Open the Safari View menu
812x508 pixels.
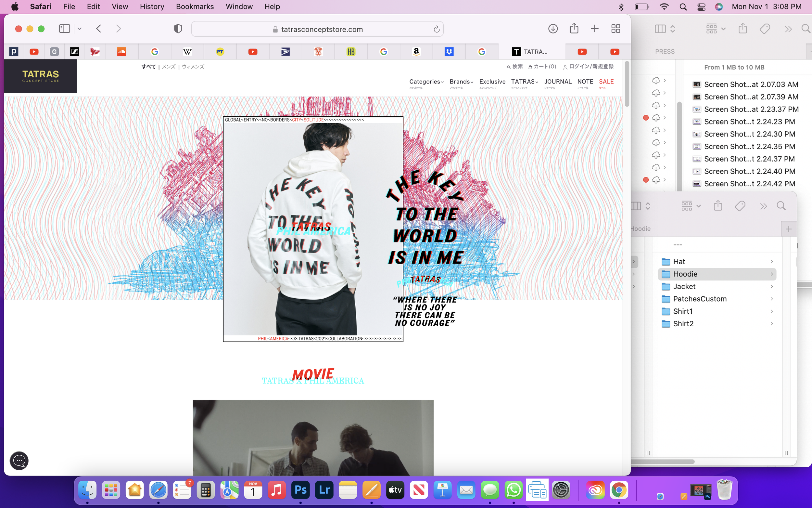click(x=120, y=7)
